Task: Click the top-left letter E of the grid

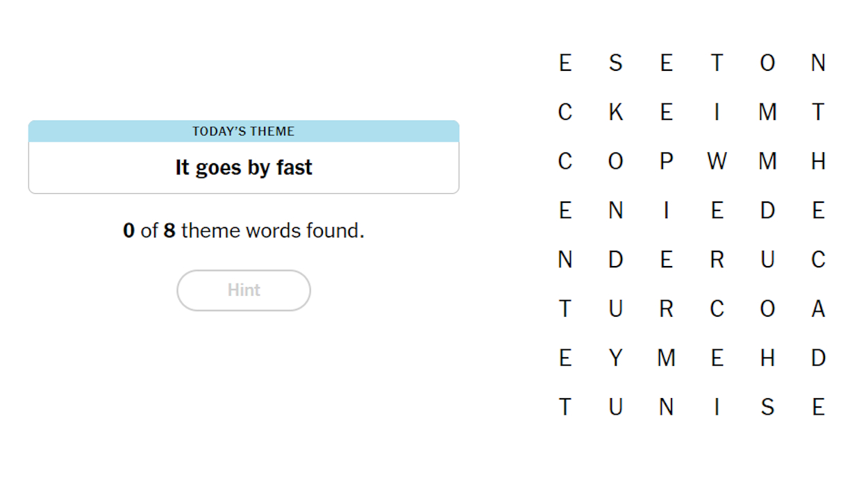Action: (x=565, y=63)
